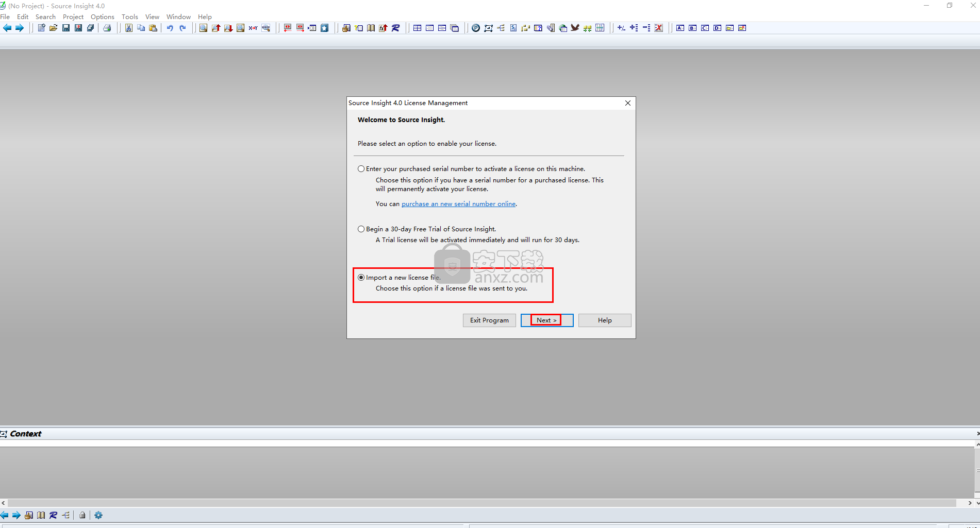
Task: Click the web search WWW icon
Action: point(265,28)
